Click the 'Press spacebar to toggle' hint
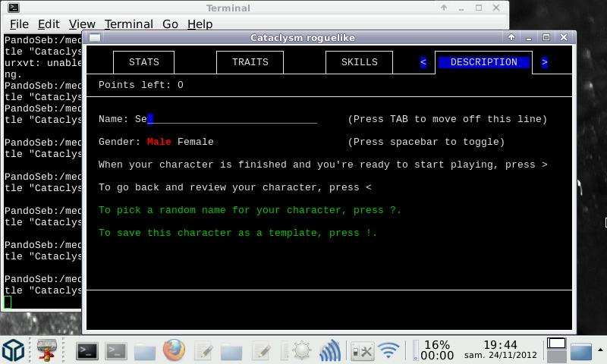The image size is (607, 364). click(x=426, y=142)
